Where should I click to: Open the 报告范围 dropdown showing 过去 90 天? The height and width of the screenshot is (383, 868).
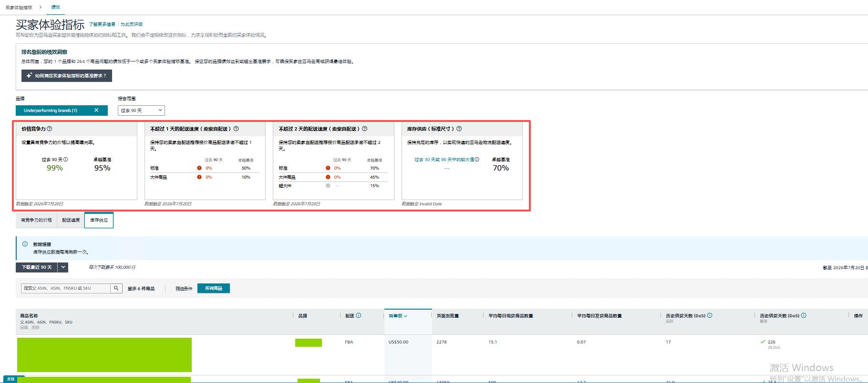pos(141,111)
